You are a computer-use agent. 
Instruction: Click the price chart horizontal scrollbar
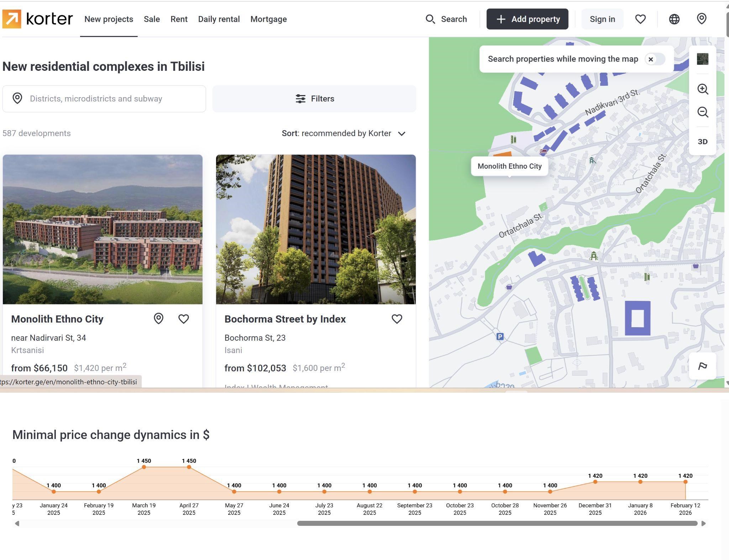pyautogui.click(x=497, y=523)
